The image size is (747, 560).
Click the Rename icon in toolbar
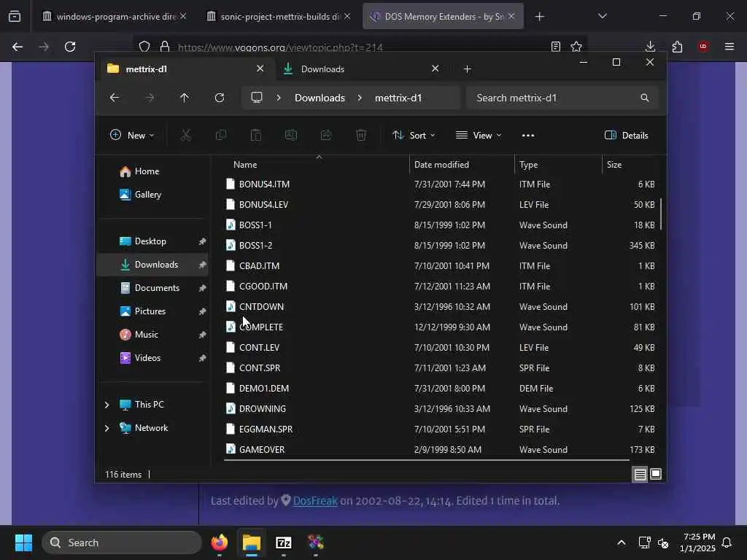tap(291, 135)
